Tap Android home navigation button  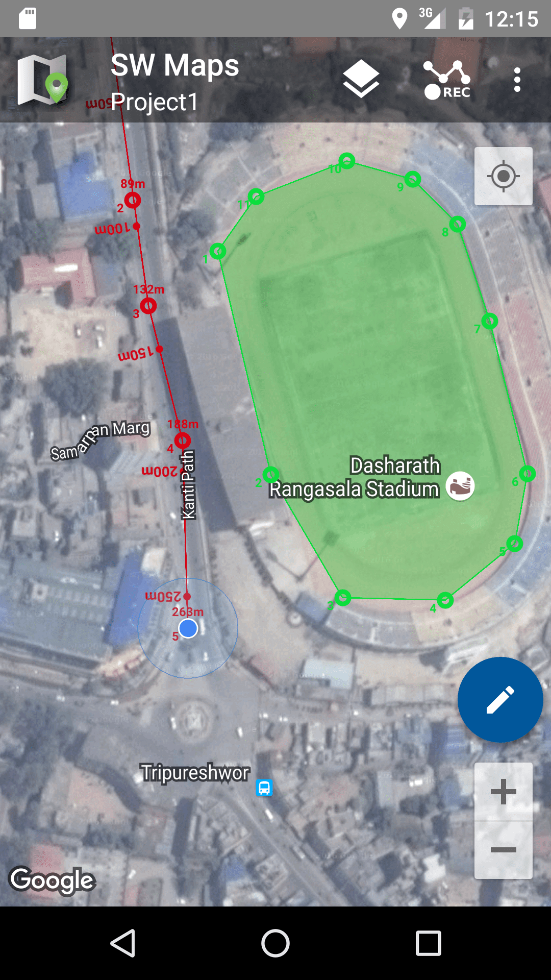pos(275,943)
